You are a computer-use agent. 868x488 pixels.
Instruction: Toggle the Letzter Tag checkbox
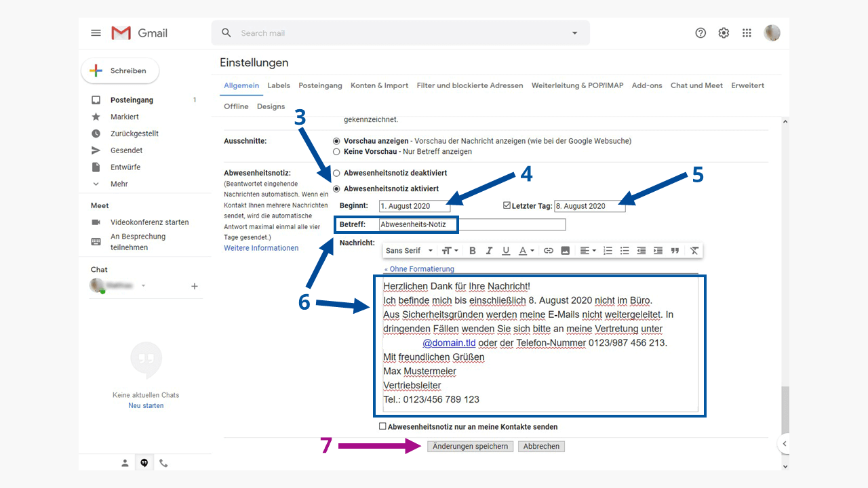pyautogui.click(x=507, y=205)
